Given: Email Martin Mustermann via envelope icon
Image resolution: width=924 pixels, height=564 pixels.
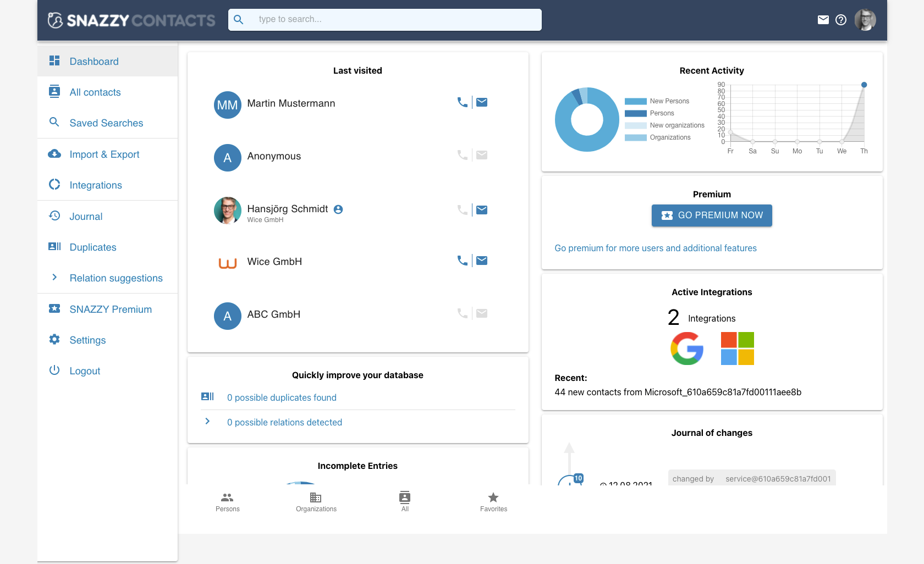Looking at the screenshot, I should (x=482, y=102).
